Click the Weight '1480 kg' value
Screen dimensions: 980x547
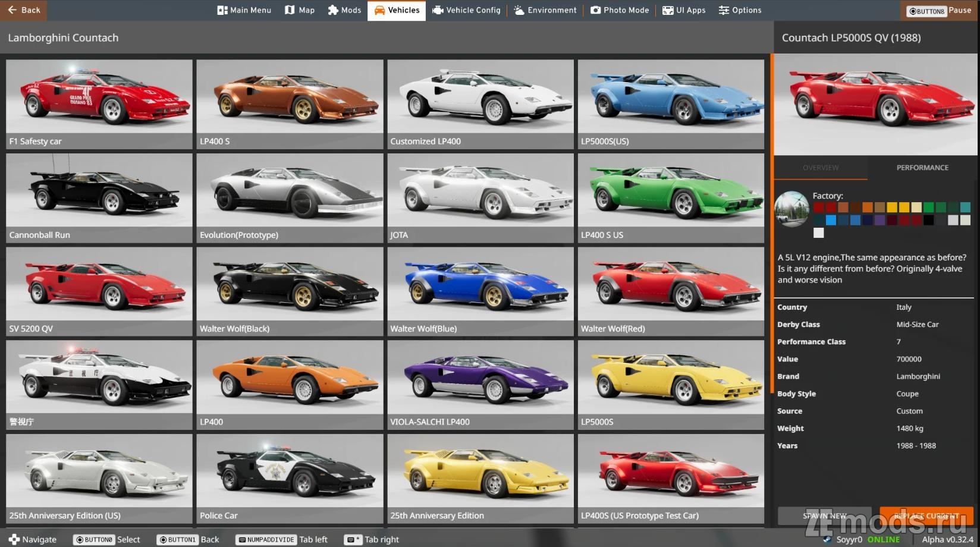(910, 428)
